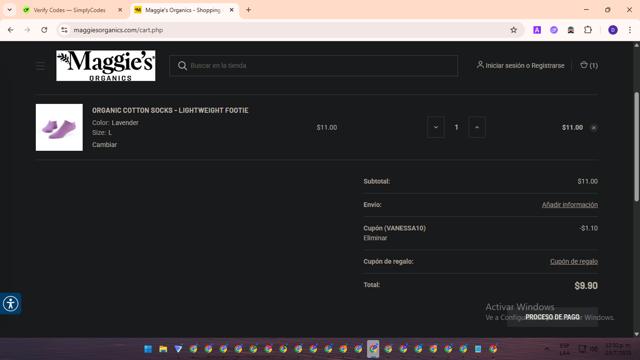Open the hamburger menu beside Maggie's logo

tap(40, 66)
